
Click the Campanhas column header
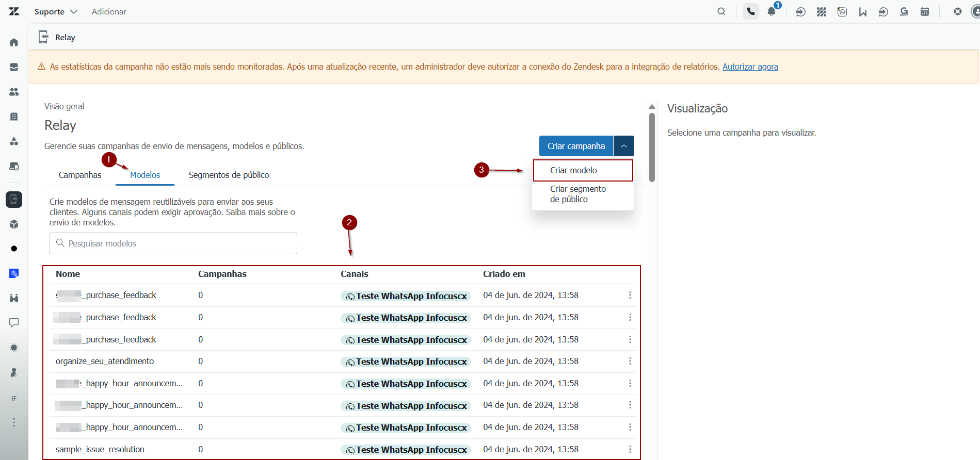coord(222,274)
